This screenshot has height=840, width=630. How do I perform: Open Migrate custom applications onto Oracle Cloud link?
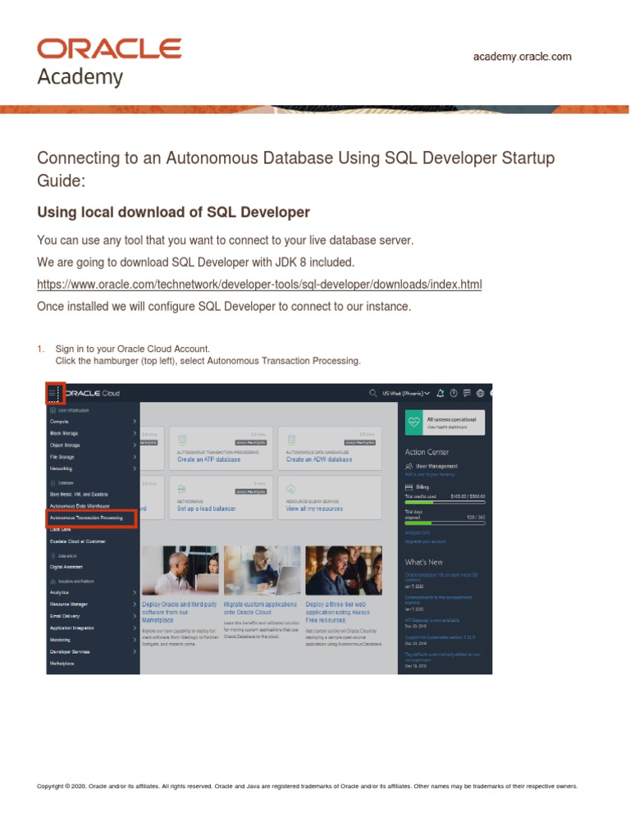260,608
